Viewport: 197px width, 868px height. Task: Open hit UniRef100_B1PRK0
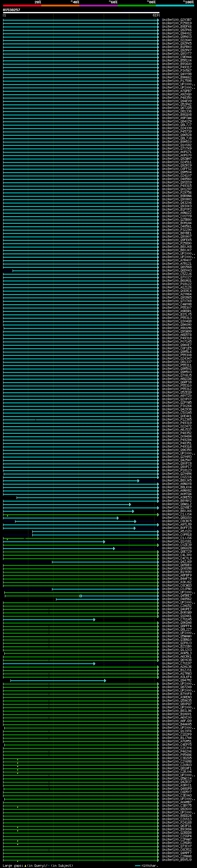coord(177,47)
